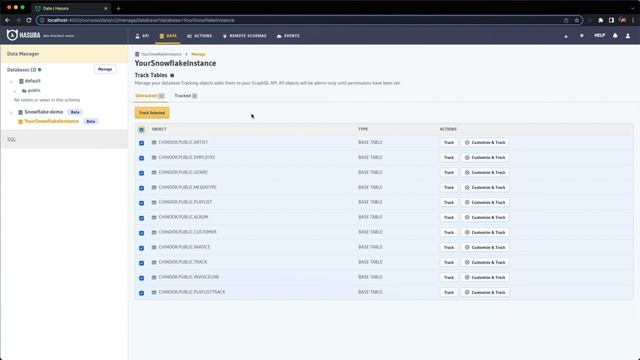Bookmark the page with the star icon
This screenshot has width=640, height=360.
pyautogui.click(x=576, y=20)
